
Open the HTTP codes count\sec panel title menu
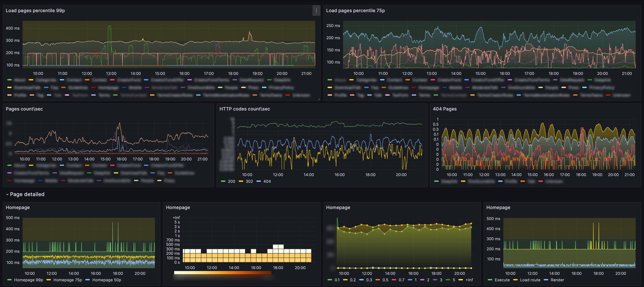click(x=245, y=109)
